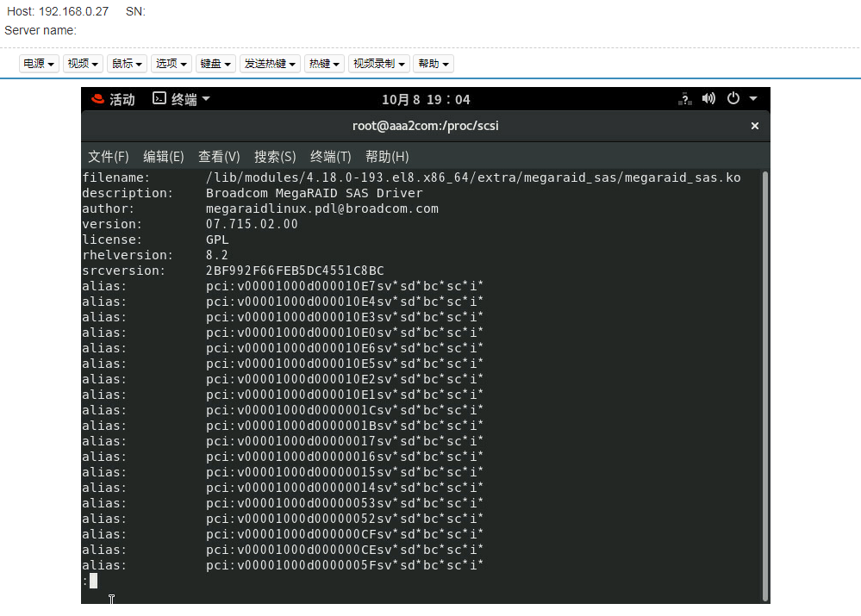The image size is (861, 616).
Task: Open the 编辑(E) menu
Action: click(x=163, y=157)
